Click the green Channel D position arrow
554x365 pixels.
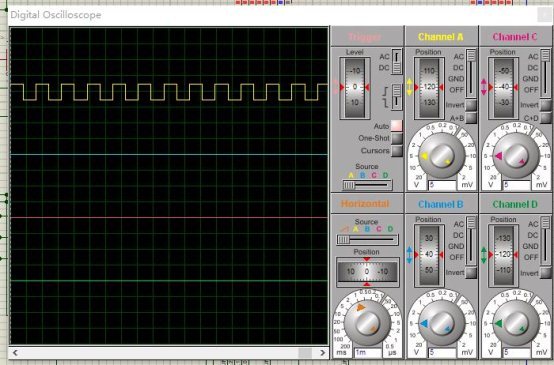(x=484, y=255)
